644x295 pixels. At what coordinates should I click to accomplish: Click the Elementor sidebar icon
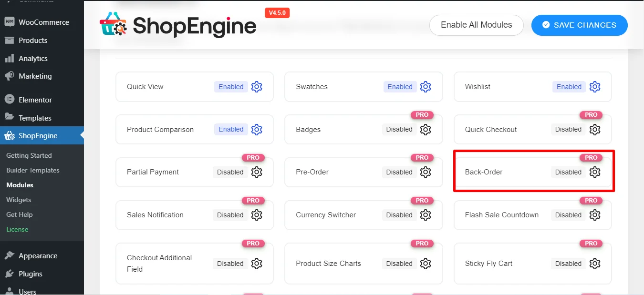9,100
